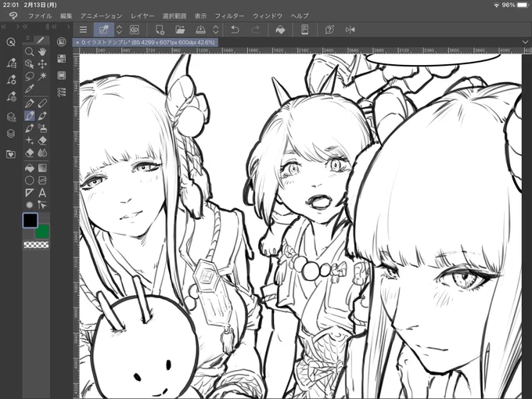Open the Layers palette stack icon
The width and height of the screenshot is (532, 399).
coord(11,134)
